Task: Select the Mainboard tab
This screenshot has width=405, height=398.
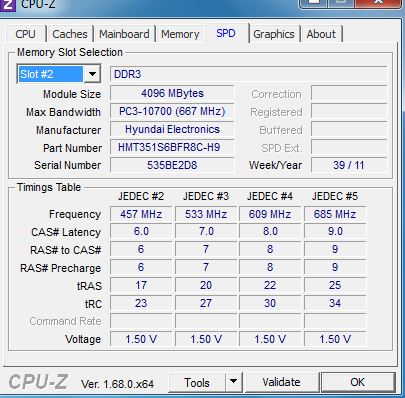Action: click(124, 34)
